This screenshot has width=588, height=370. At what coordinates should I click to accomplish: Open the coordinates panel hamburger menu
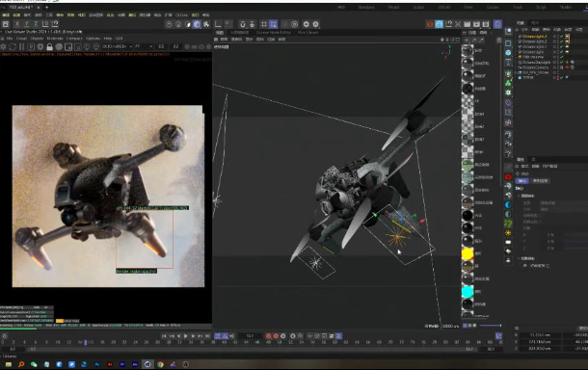click(517, 328)
